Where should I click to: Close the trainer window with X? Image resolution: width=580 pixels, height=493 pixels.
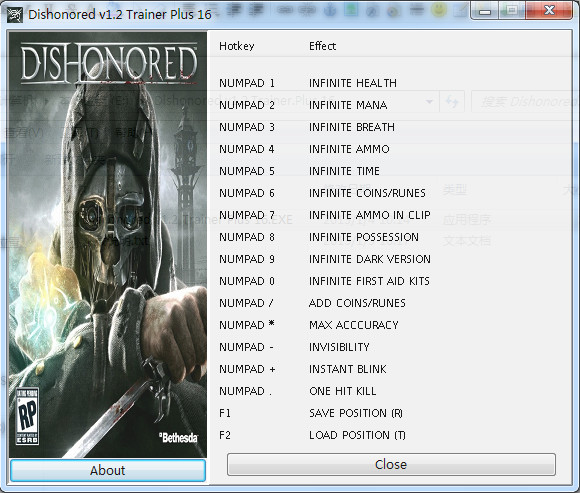point(549,11)
